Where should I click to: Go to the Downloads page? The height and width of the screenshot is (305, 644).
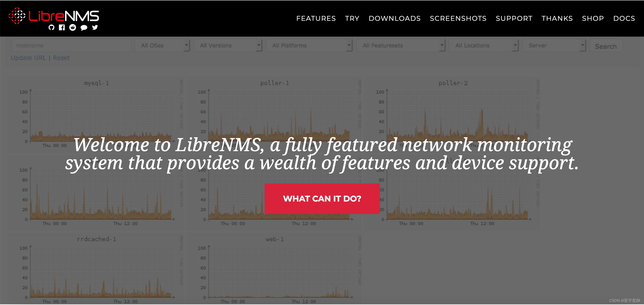tap(395, 19)
